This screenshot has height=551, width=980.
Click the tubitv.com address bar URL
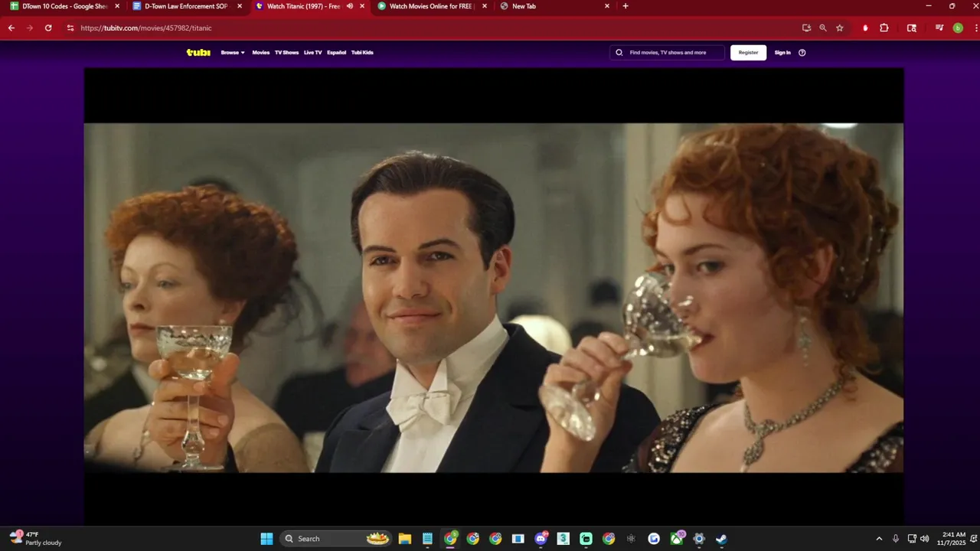pyautogui.click(x=146, y=28)
